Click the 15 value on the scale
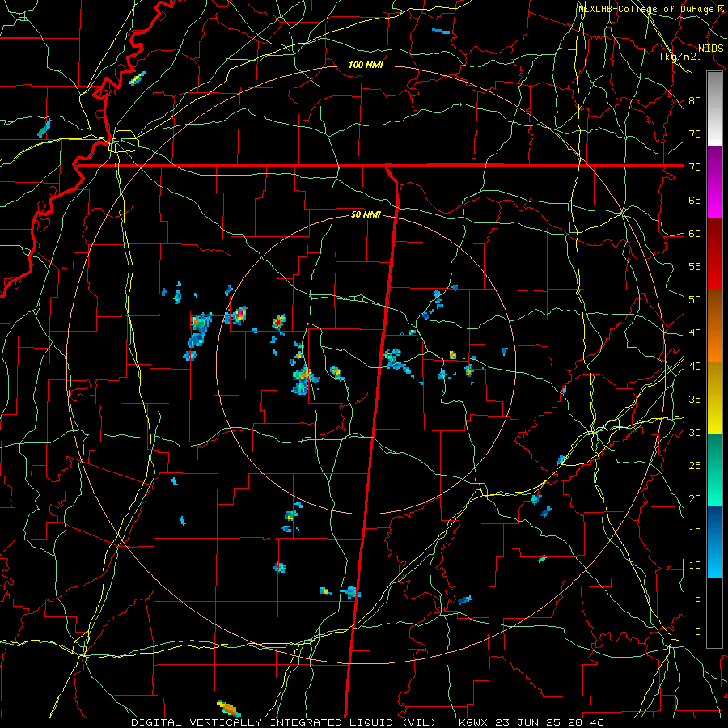This screenshot has width=728, height=728. [695, 532]
